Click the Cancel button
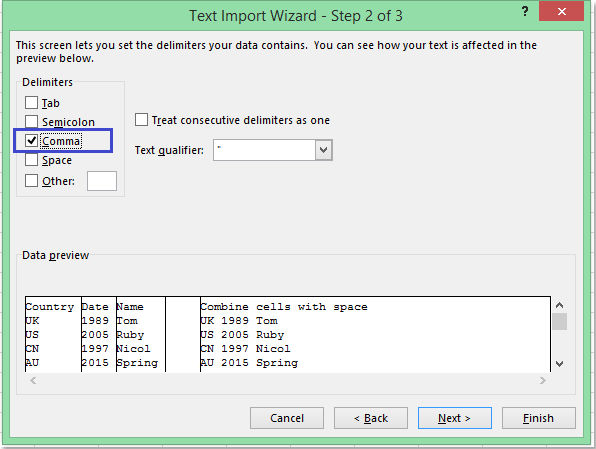 click(x=287, y=418)
